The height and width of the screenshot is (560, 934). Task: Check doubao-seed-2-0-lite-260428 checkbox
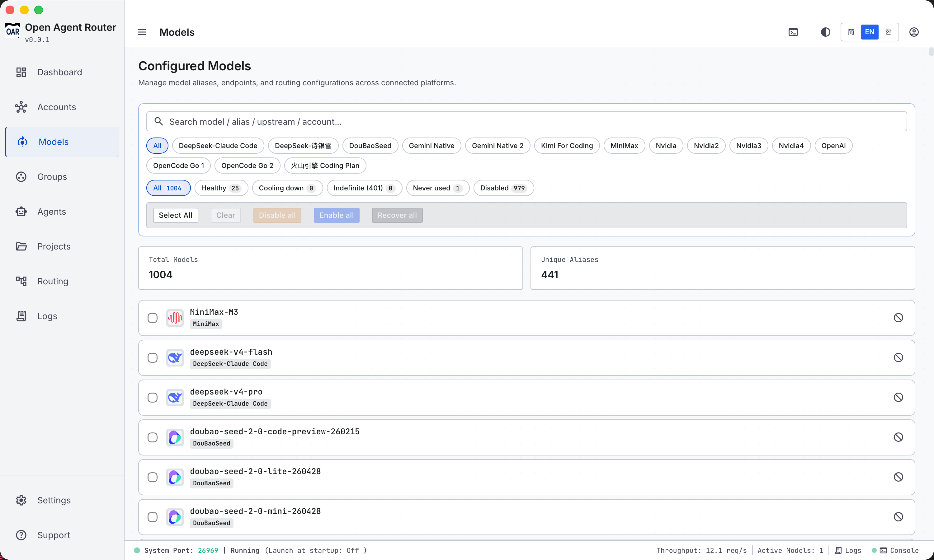point(153,477)
